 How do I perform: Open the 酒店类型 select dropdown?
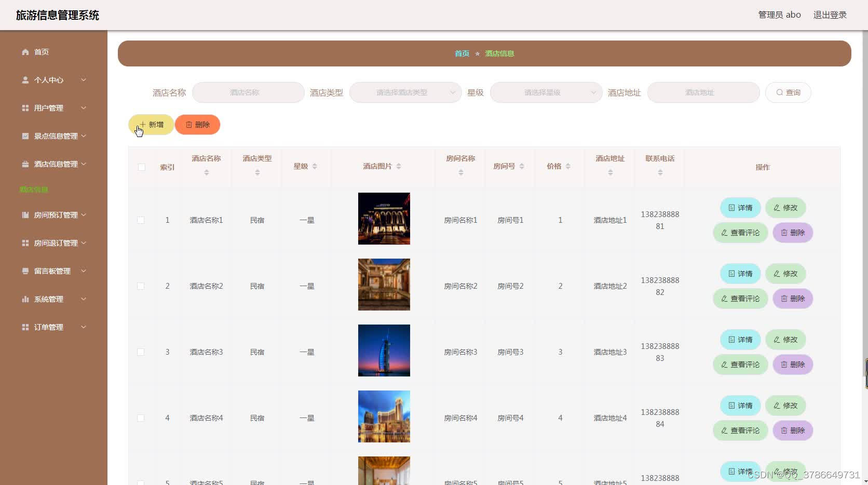point(405,92)
